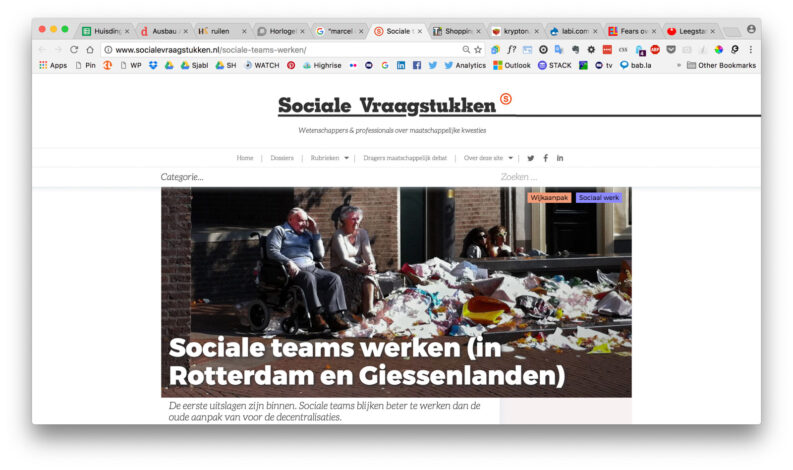Bookmark this page with the star icon

(478, 49)
